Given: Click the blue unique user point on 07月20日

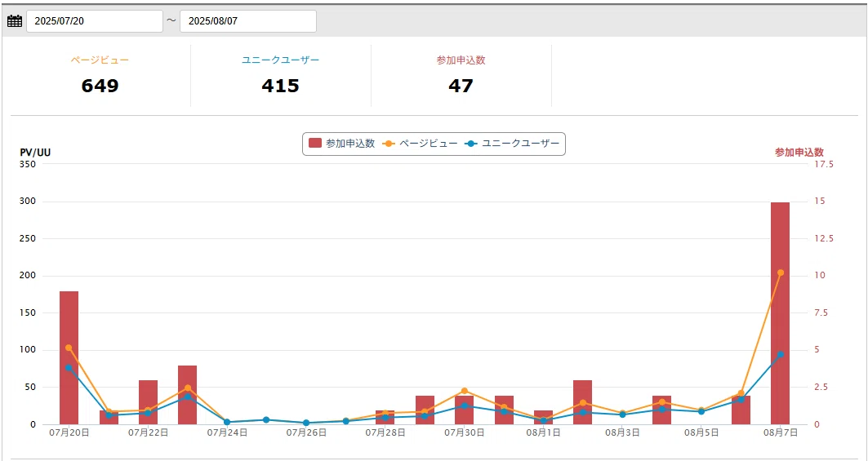Looking at the screenshot, I should [69, 367].
